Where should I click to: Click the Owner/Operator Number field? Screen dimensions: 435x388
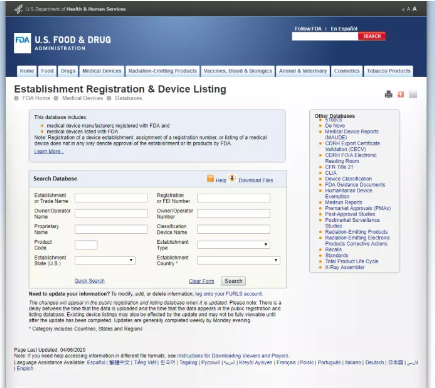233,214
